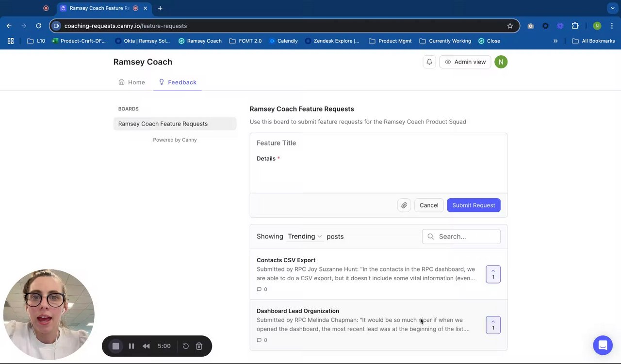The width and height of the screenshot is (621, 364).
Task: Open the Dashboard Lead Organization post
Action: 298,311
